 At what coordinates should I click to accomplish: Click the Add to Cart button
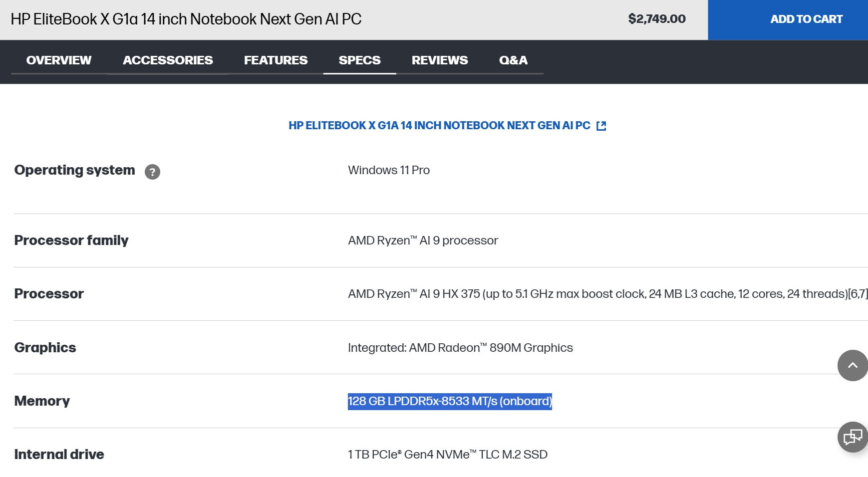pyautogui.click(x=788, y=20)
